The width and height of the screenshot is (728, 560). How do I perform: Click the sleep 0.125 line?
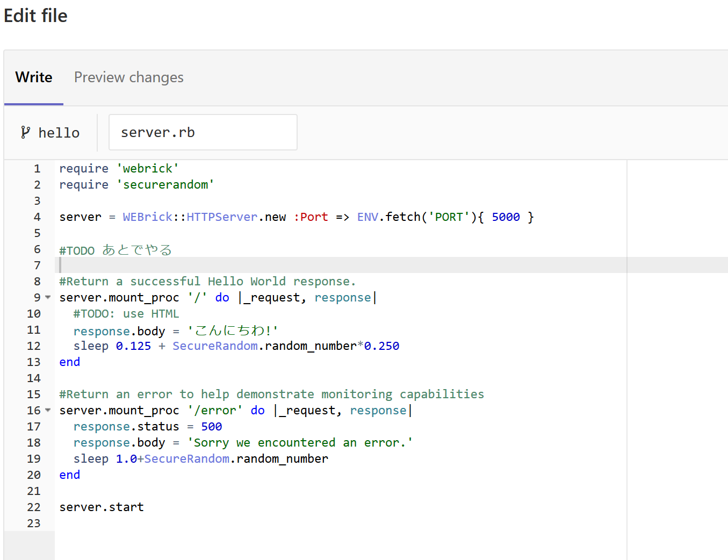pos(236,346)
